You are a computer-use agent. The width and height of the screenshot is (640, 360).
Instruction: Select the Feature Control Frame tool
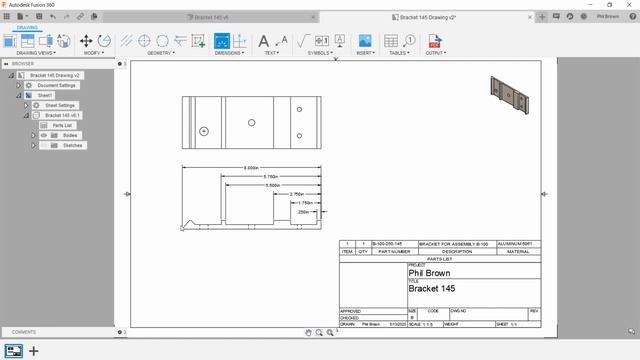(322, 41)
